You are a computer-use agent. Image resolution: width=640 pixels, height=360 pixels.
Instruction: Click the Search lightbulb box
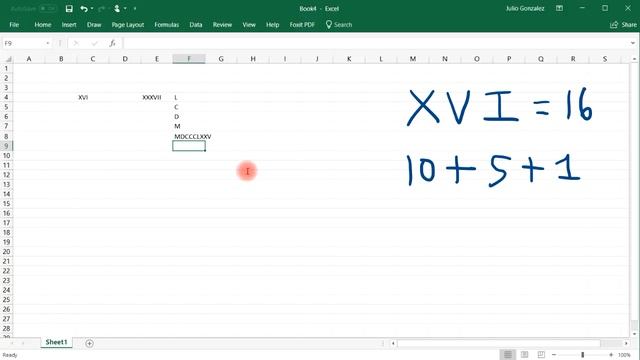coord(339,24)
